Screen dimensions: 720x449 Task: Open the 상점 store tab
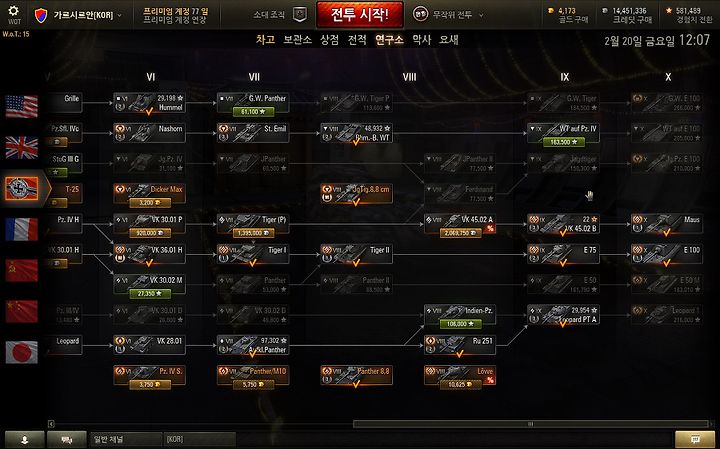pos(330,40)
